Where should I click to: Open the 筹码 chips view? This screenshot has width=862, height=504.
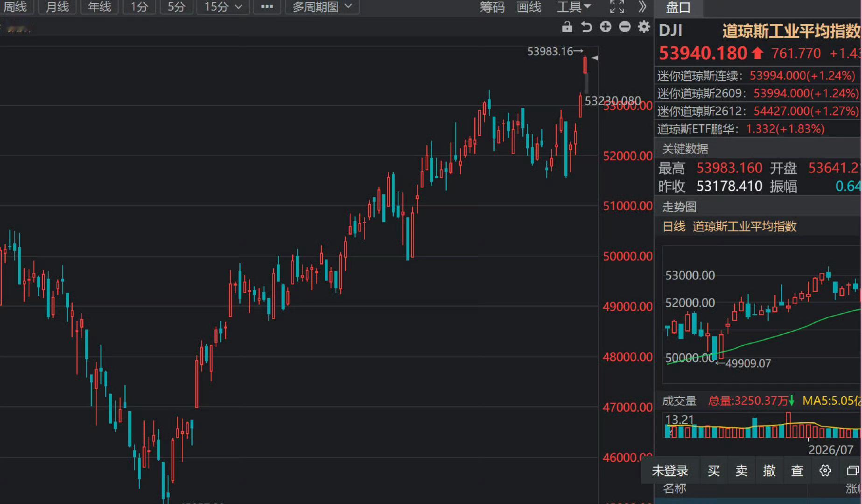[492, 7]
